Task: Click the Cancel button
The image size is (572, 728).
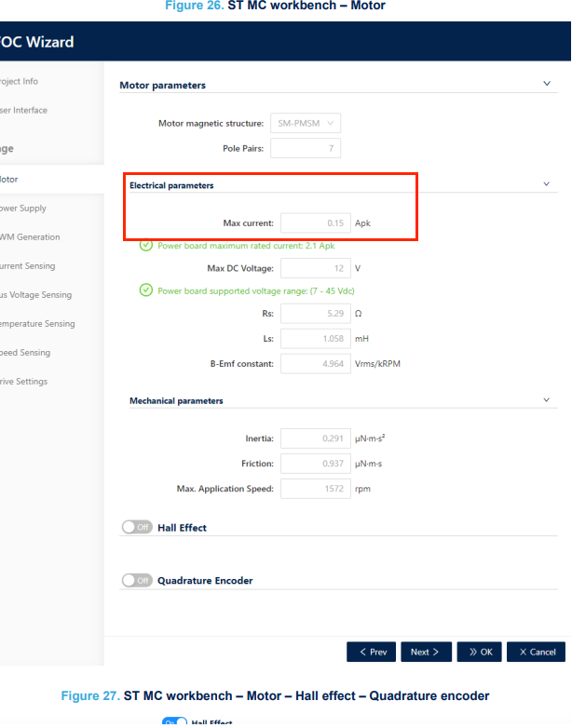Action: [x=536, y=652]
